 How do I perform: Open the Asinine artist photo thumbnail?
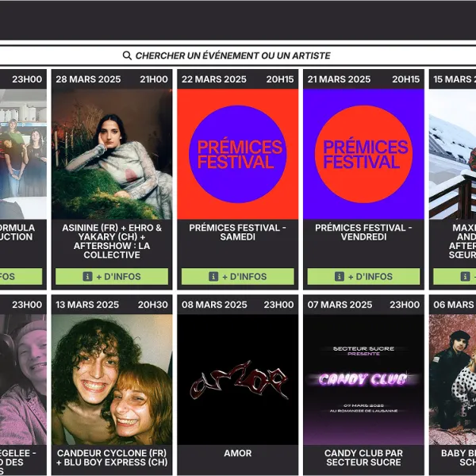(x=112, y=154)
